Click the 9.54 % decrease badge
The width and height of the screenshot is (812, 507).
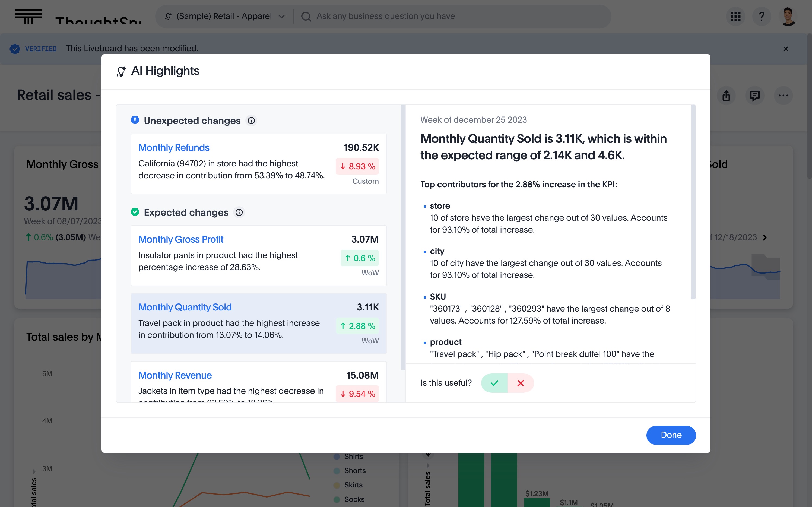tap(357, 394)
